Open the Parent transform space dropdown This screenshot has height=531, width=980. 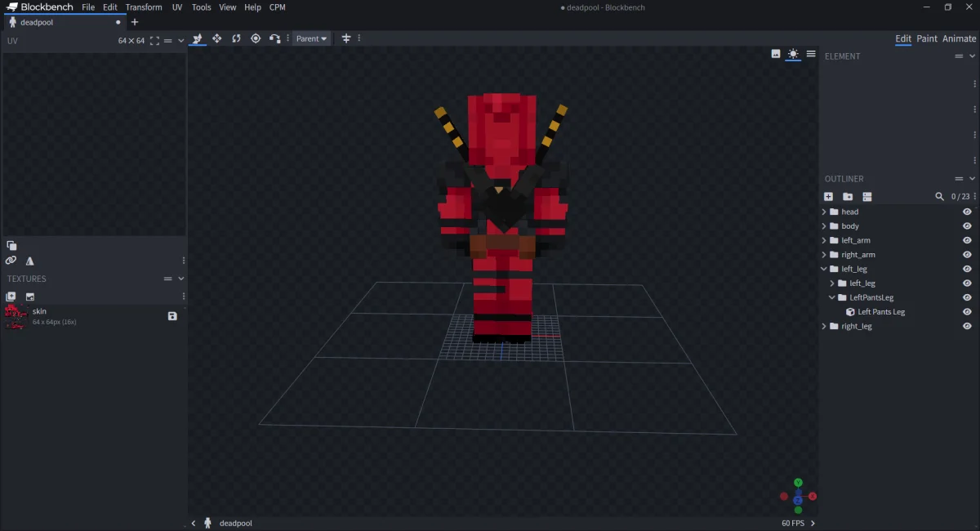point(311,38)
